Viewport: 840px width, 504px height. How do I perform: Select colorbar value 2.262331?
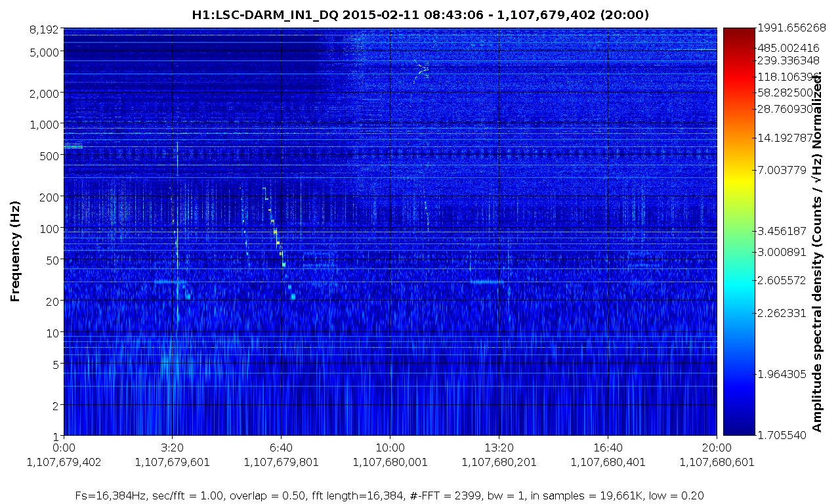coord(782,314)
